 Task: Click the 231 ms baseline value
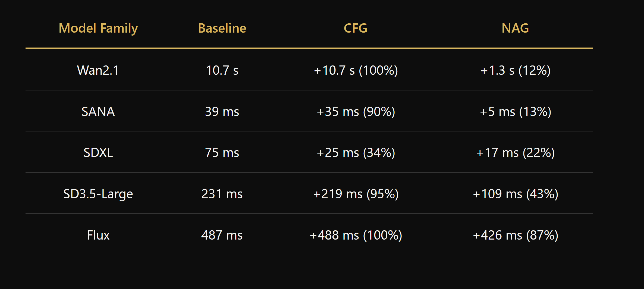[222, 194]
